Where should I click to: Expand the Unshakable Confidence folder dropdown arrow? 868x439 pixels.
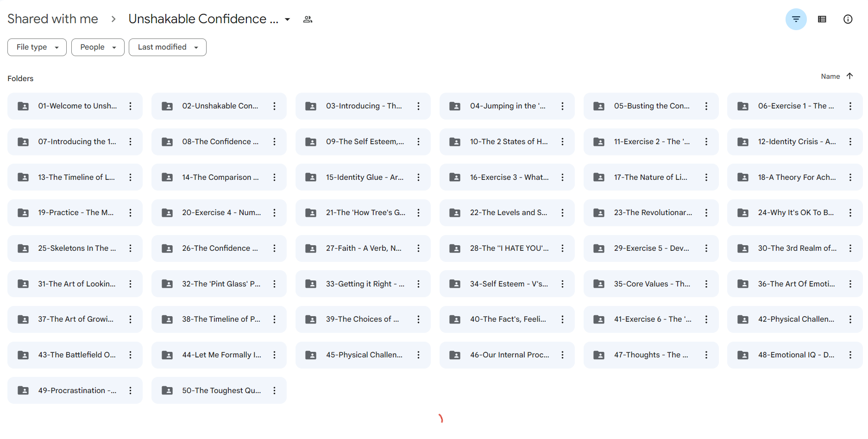(x=287, y=19)
